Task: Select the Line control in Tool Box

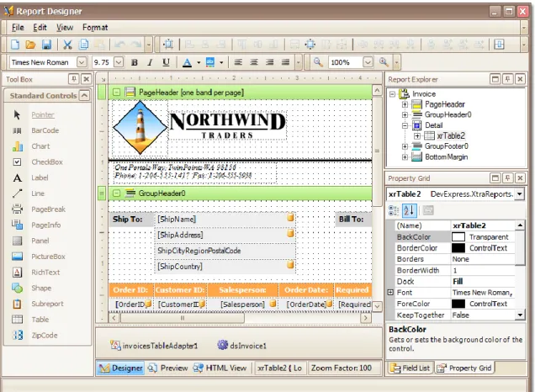Action: coord(38,193)
